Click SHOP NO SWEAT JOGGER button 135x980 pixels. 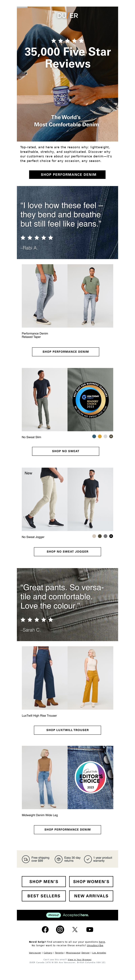(x=67, y=551)
